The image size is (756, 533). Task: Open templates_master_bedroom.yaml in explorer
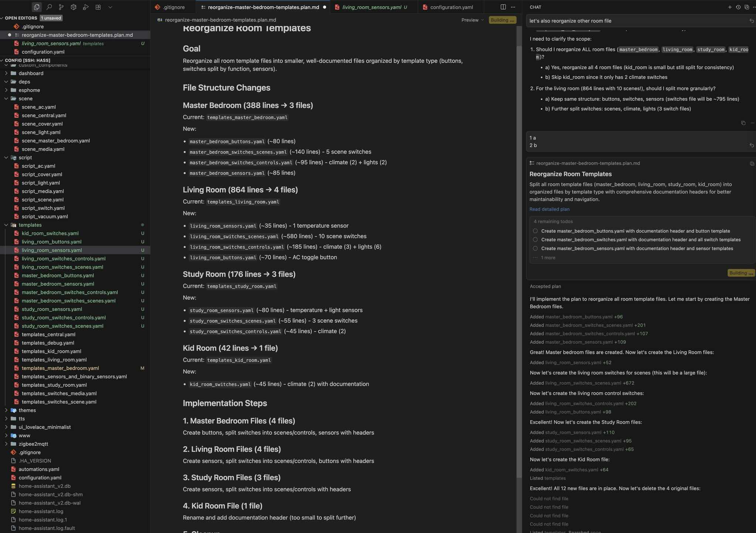click(x=60, y=368)
